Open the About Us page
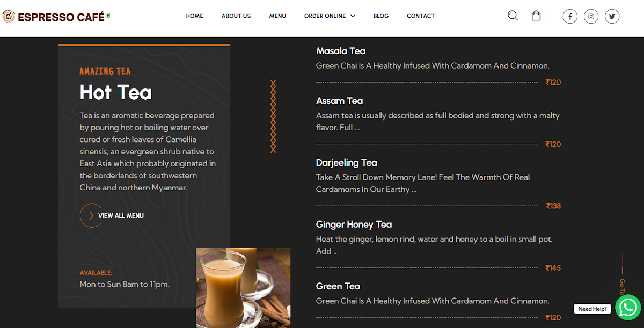 coord(236,16)
